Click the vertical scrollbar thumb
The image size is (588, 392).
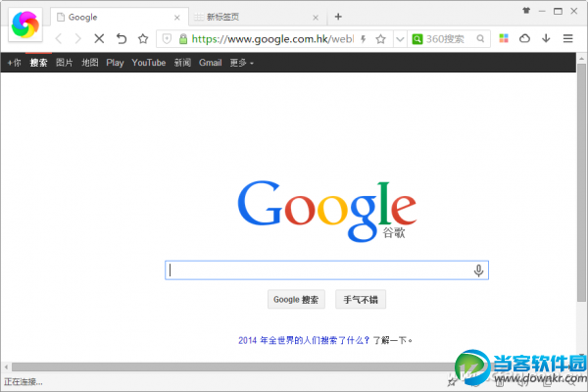coord(581,182)
